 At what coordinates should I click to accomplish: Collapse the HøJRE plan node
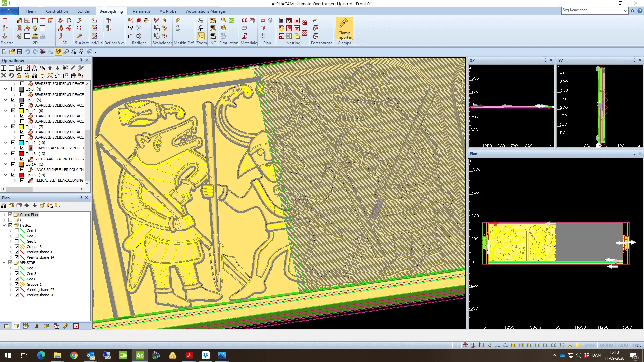pos(4,225)
